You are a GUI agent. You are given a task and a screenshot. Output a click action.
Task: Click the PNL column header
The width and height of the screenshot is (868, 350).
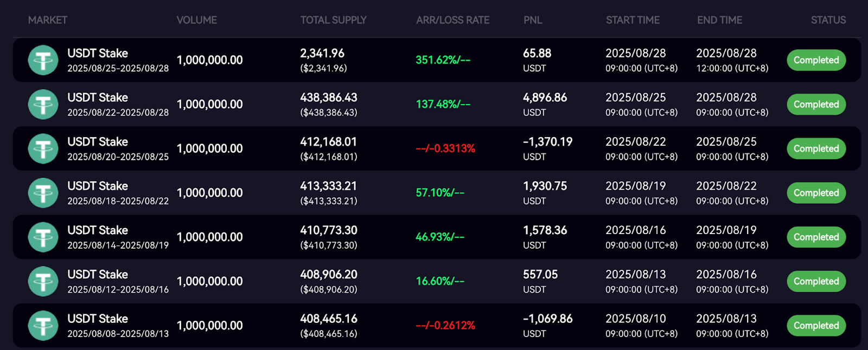533,20
